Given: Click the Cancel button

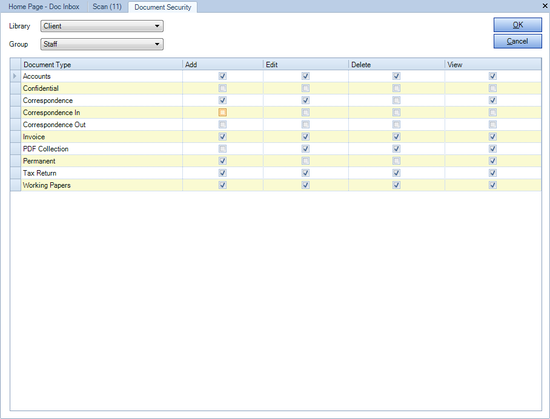Looking at the screenshot, I should point(517,41).
